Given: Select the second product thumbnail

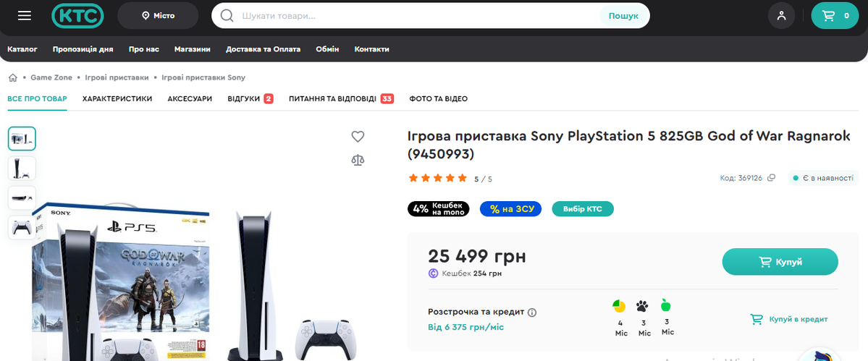Looking at the screenshot, I should pyautogui.click(x=22, y=168).
